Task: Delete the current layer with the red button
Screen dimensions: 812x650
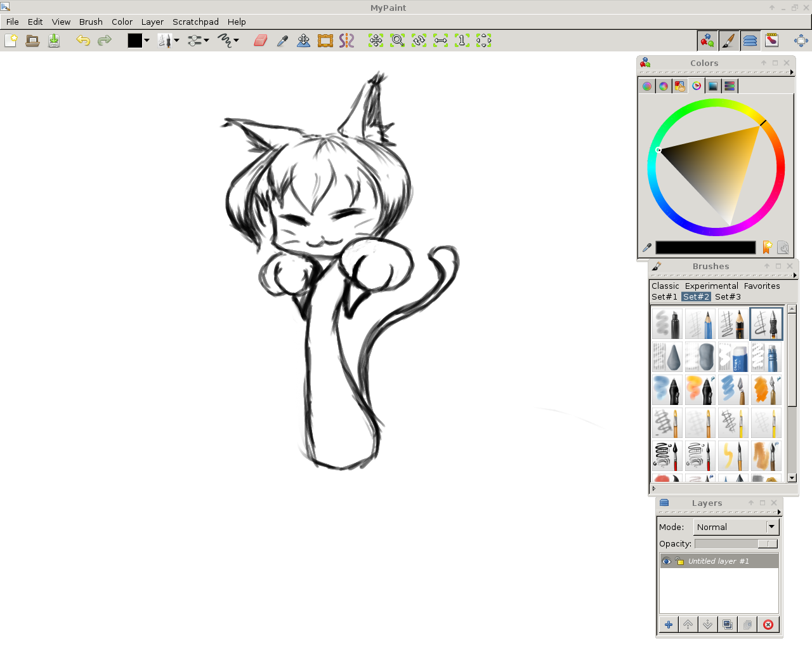Action: point(768,625)
